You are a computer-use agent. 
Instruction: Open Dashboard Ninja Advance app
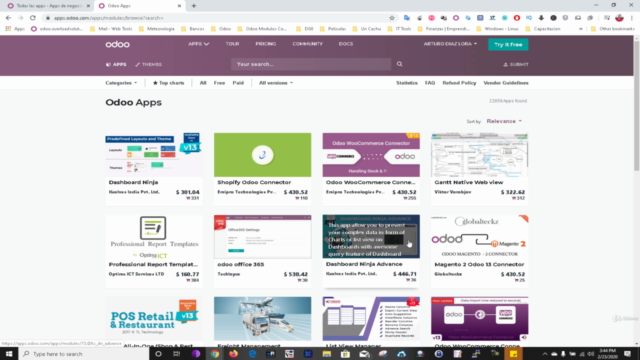click(x=371, y=251)
